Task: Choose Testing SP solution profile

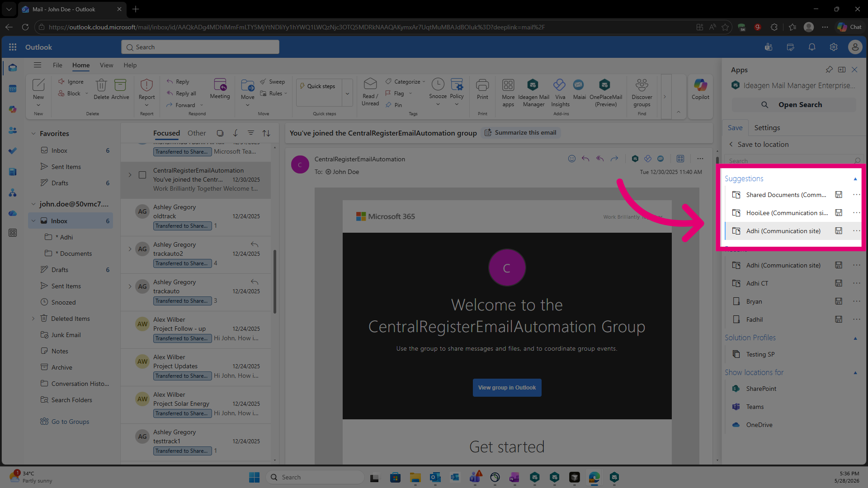Action: pyautogui.click(x=760, y=354)
